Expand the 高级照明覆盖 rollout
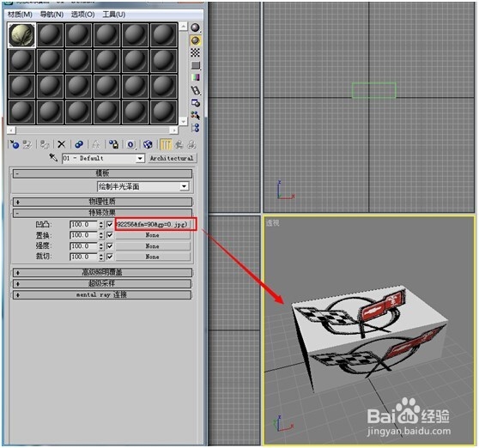479x448 pixels. click(x=102, y=272)
